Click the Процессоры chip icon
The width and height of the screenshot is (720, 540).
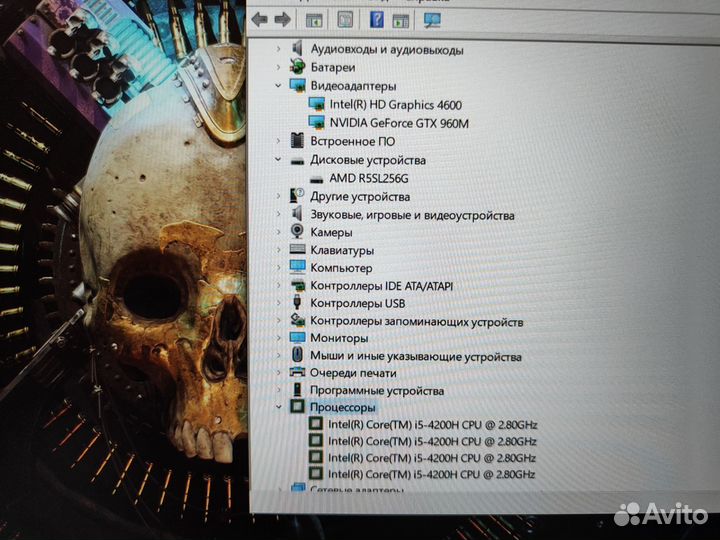298,406
